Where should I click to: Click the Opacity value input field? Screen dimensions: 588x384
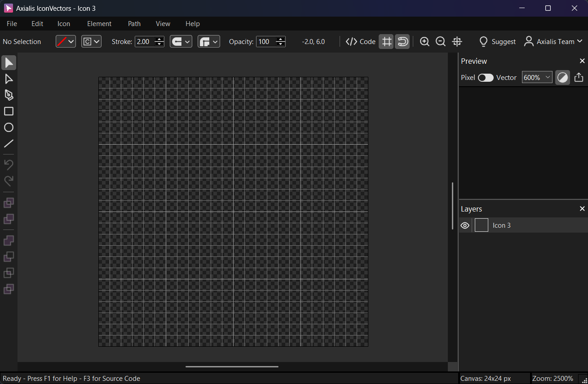265,42
